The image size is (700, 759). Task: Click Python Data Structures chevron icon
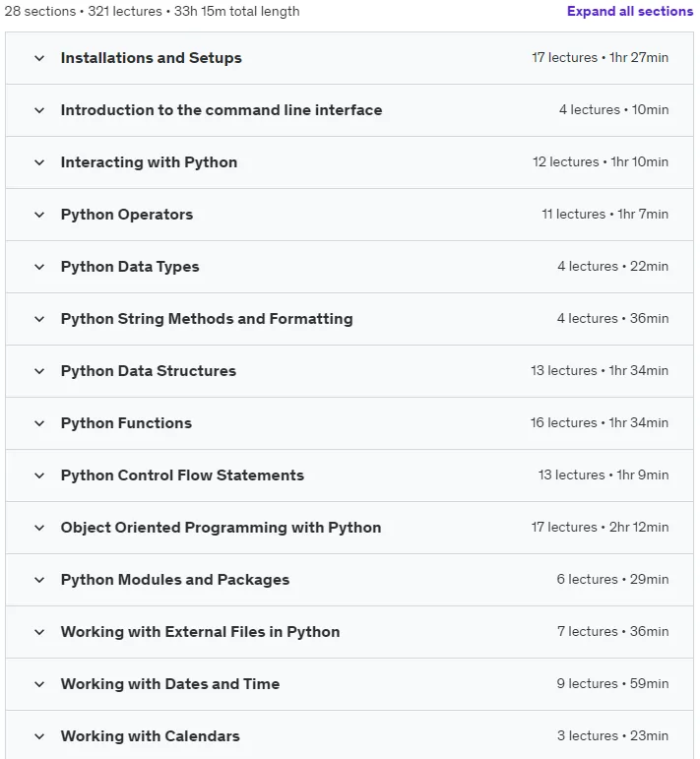click(39, 371)
